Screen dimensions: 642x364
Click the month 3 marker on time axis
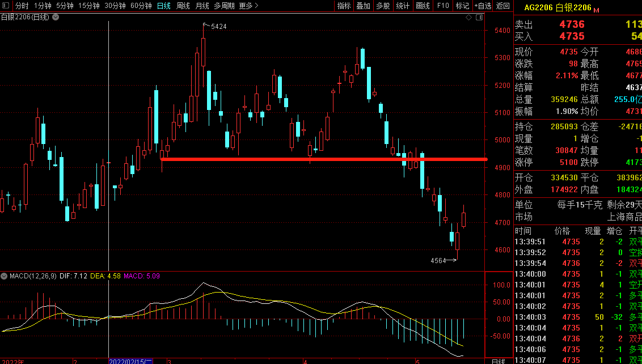(x=170, y=362)
